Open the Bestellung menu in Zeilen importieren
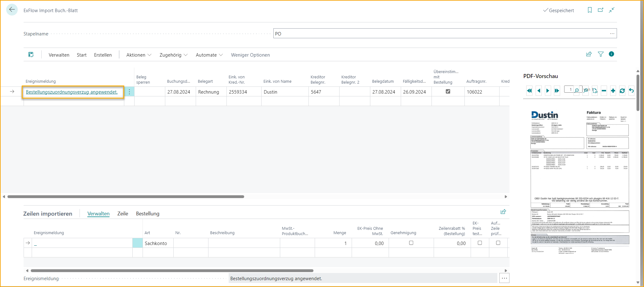The height and width of the screenshot is (287, 644). 148,214
